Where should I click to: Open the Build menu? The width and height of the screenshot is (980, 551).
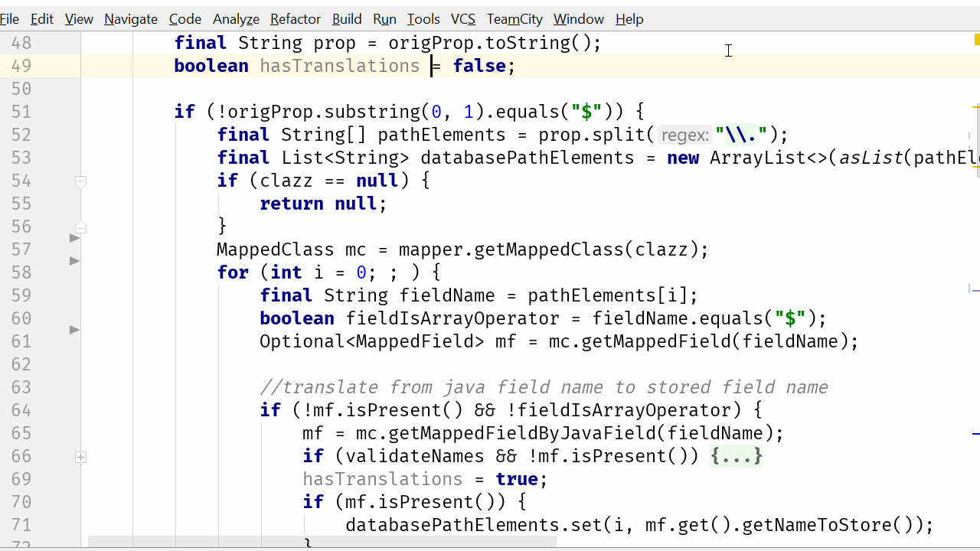coord(347,18)
